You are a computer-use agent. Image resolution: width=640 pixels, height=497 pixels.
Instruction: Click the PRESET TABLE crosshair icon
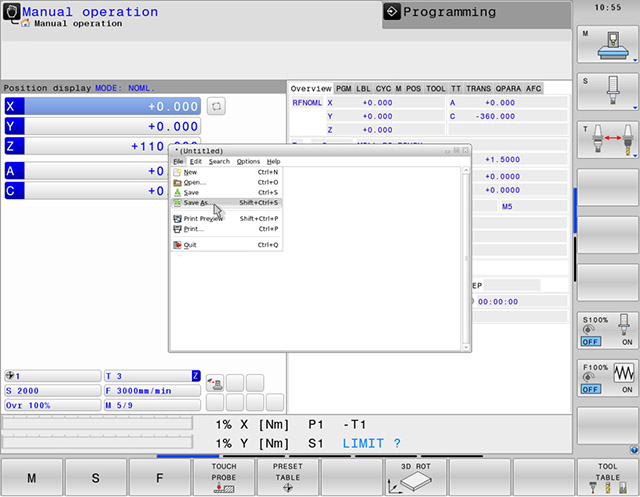click(288, 488)
